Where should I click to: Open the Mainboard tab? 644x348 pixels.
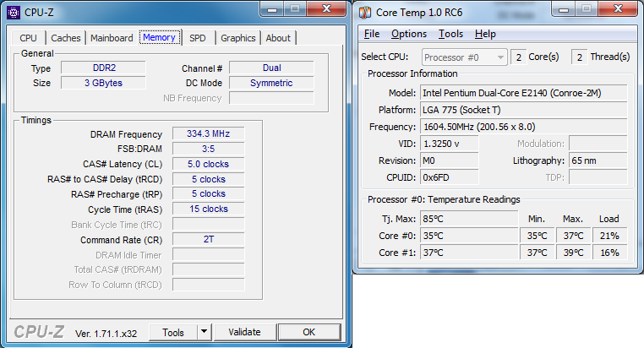pyautogui.click(x=112, y=38)
